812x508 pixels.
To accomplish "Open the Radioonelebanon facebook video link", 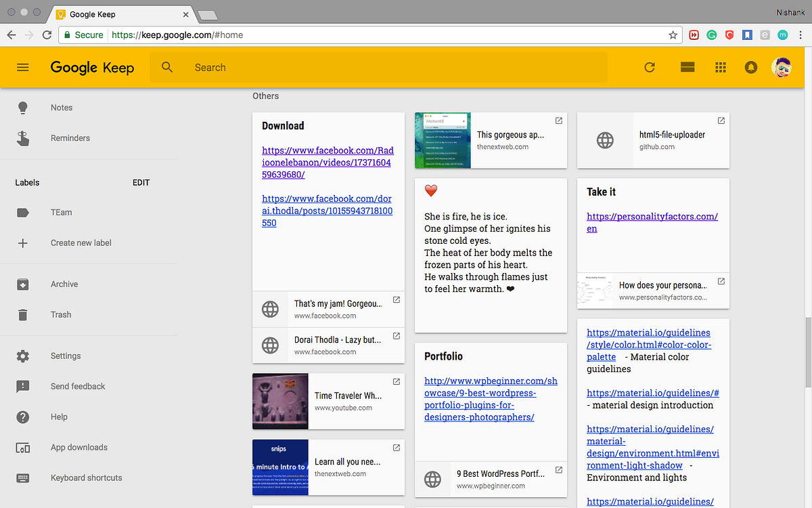I will click(x=328, y=163).
